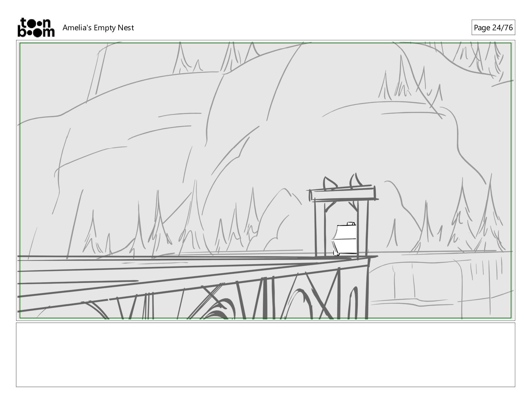532x411 pixels.
Task: Select the title text "Amelia's Empty Nest"
Action: point(98,28)
